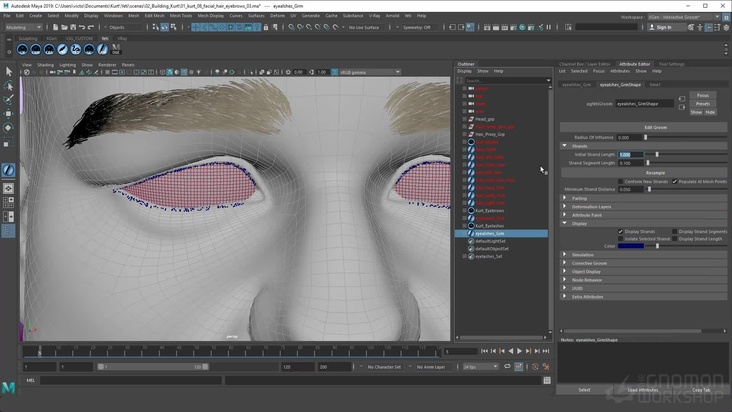732x412 pixels.
Task: Select the Lasso tool in the toolbox
Action: (x=9, y=86)
